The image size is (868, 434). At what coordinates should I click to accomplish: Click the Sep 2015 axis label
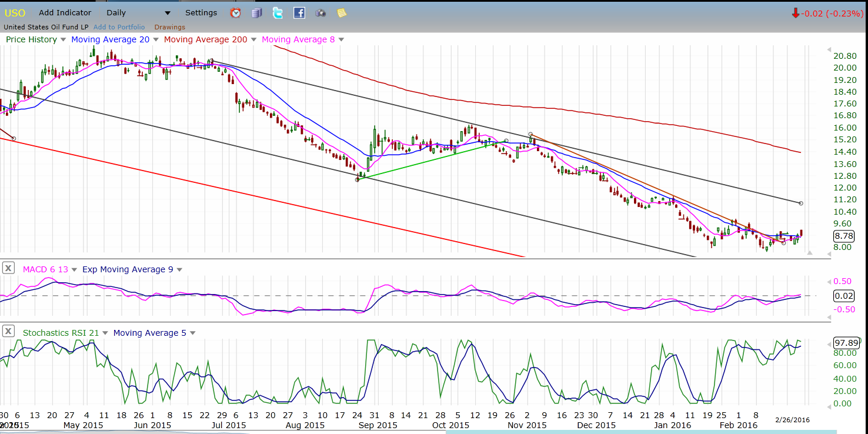tap(378, 425)
